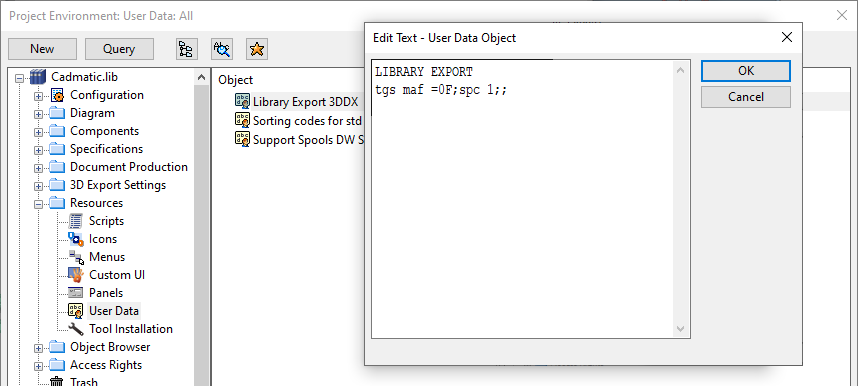Select Tool Installation tree item

130,329
